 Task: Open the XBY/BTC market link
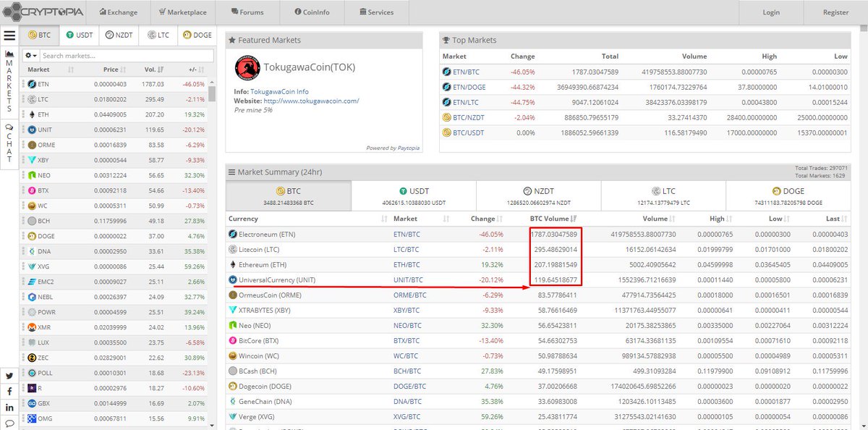(x=407, y=310)
